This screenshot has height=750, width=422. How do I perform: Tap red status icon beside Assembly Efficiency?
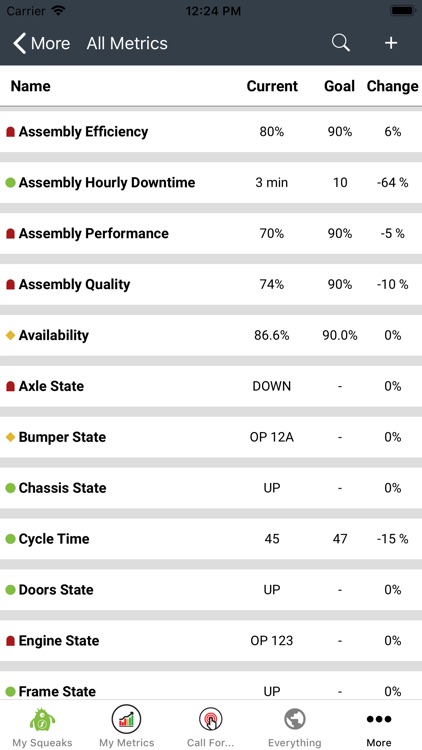(x=11, y=132)
